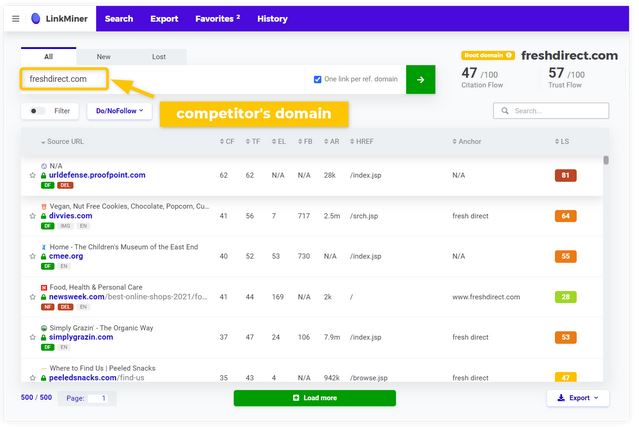639x427 pixels.
Task: Open the Export menu item
Action: 164,19
